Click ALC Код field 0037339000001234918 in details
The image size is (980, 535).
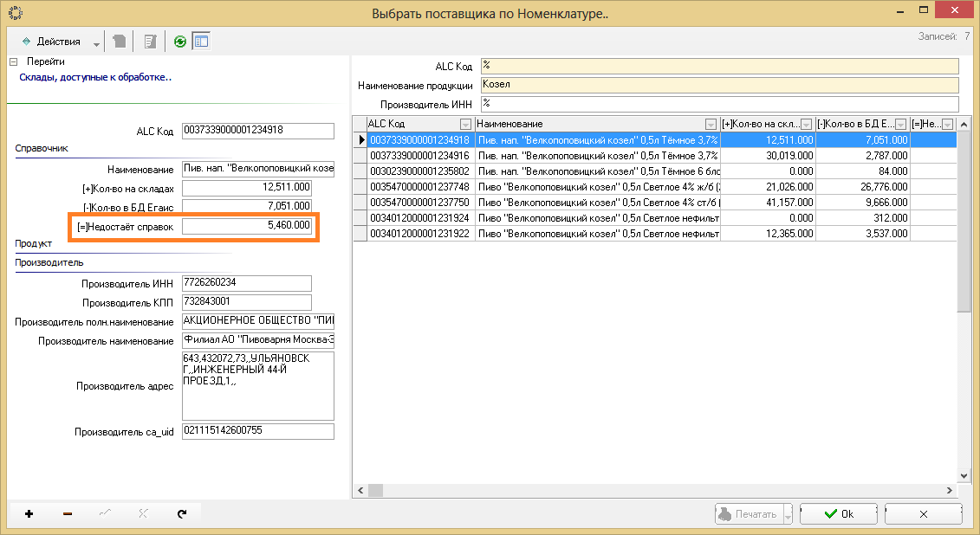[x=258, y=131]
